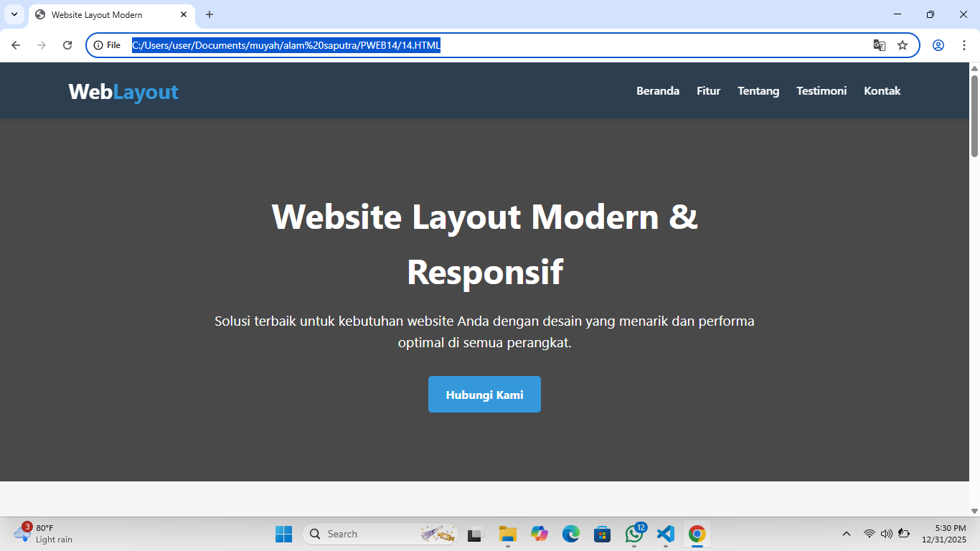Select the Website Layout Modern tab
The image size is (980, 551).
coord(111,14)
